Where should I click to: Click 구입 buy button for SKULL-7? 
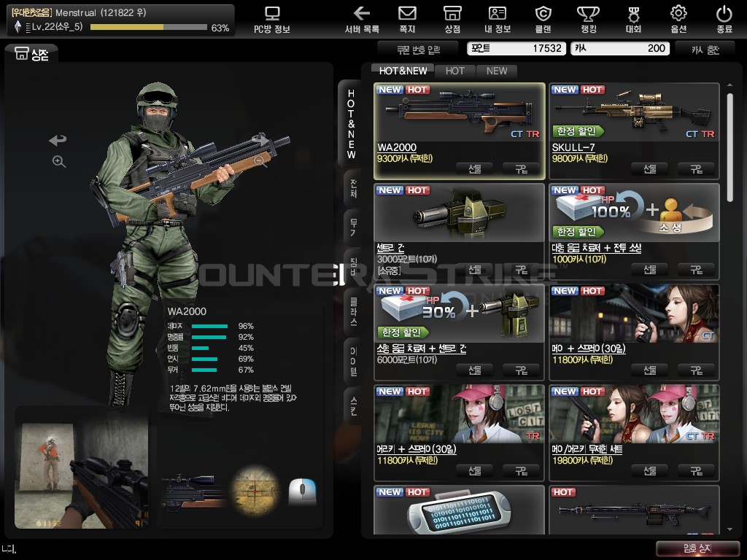click(696, 168)
